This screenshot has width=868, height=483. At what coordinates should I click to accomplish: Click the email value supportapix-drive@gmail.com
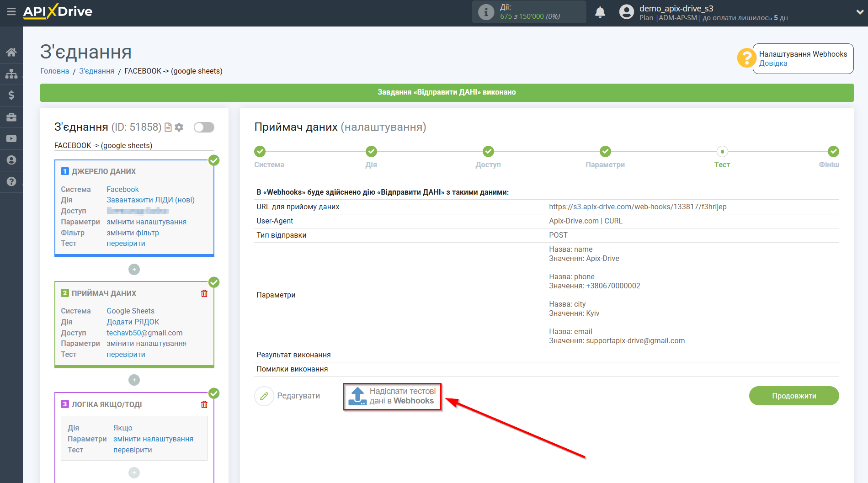(x=635, y=340)
